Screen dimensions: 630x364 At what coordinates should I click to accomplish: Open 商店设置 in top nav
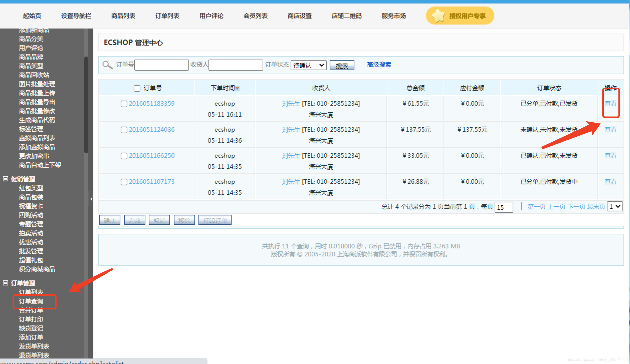(299, 16)
